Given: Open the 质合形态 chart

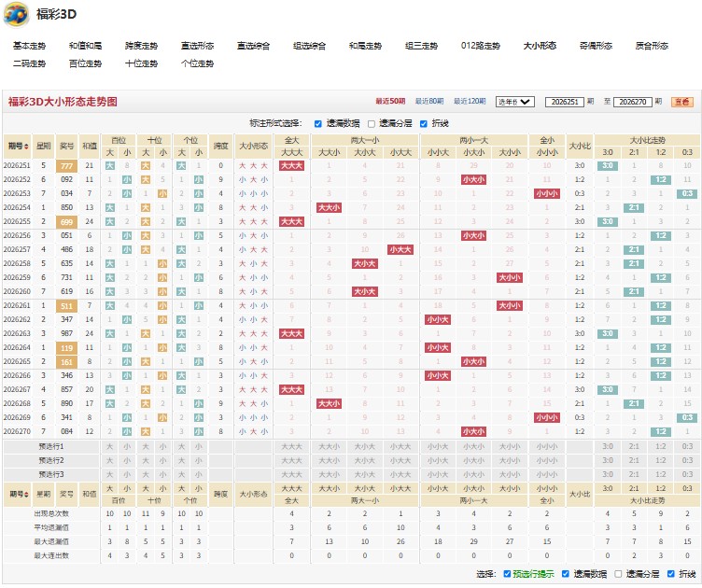Looking at the screenshot, I should pos(652,46).
